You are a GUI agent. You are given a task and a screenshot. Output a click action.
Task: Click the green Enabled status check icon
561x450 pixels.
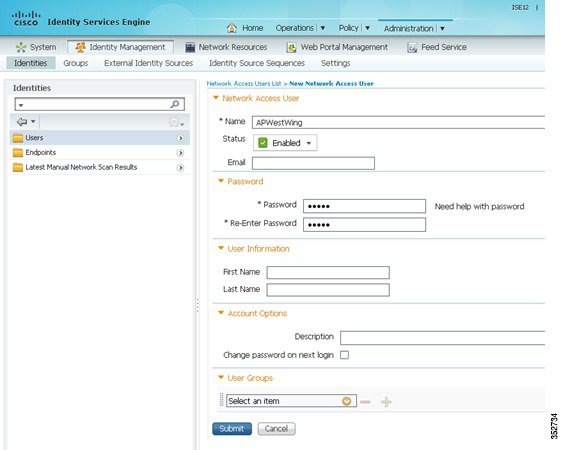[x=263, y=143]
